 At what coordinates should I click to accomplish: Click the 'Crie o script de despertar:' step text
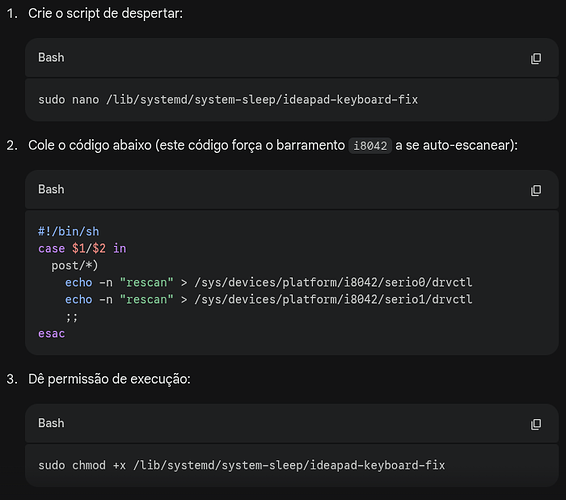[x=105, y=13]
